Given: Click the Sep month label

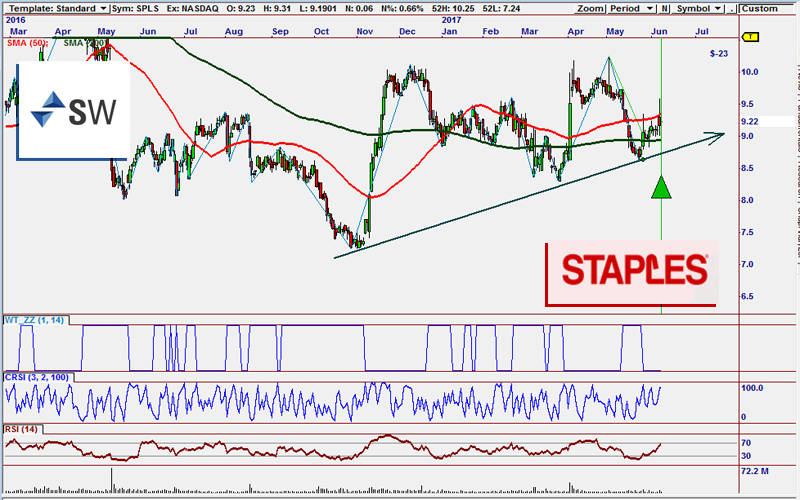Looking at the screenshot, I should tap(280, 31).
